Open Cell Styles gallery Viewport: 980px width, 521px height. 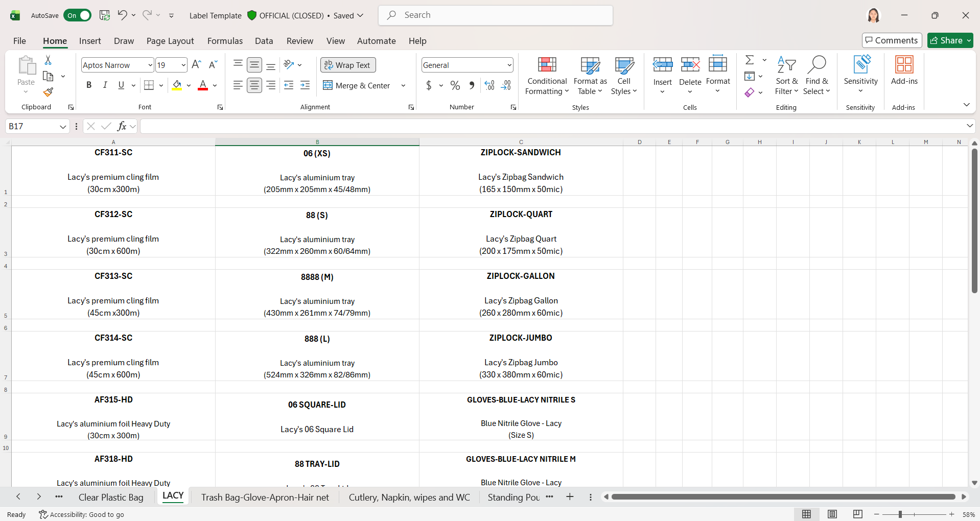coord(624,76)
